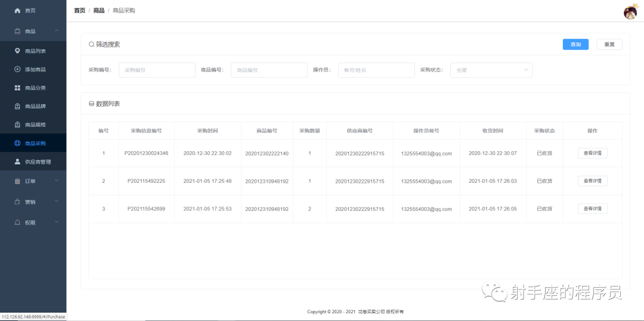Click the 供应商编号 column header
Image resolution: width=644 pixels, height=321 pixels.
(x=360, y=131)
